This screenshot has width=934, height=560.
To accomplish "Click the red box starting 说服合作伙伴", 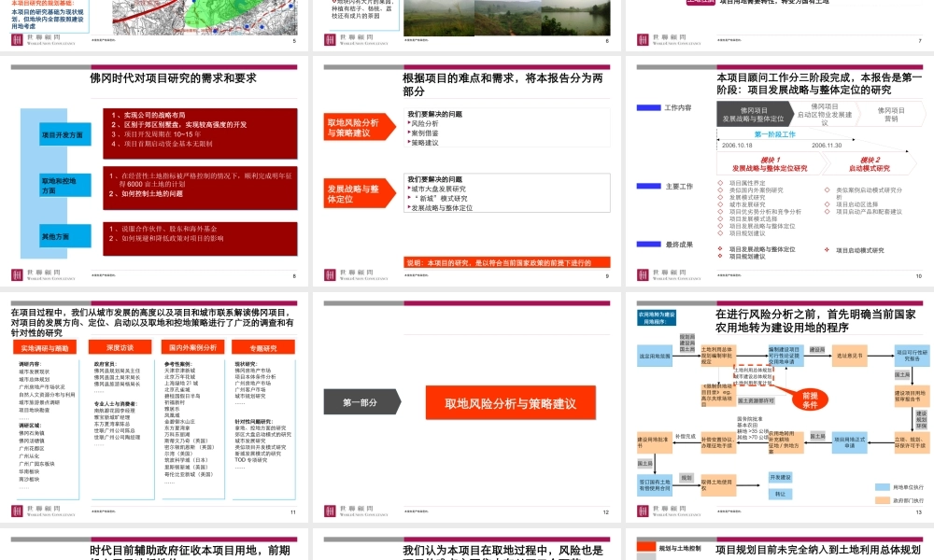I will pyautogui.click(x=200, y=239).
